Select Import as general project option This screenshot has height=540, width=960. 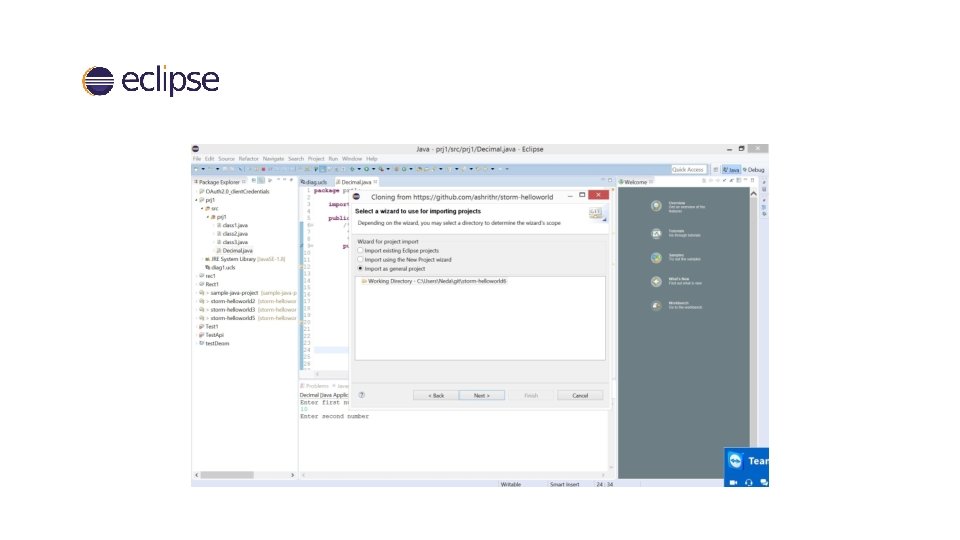360,269
